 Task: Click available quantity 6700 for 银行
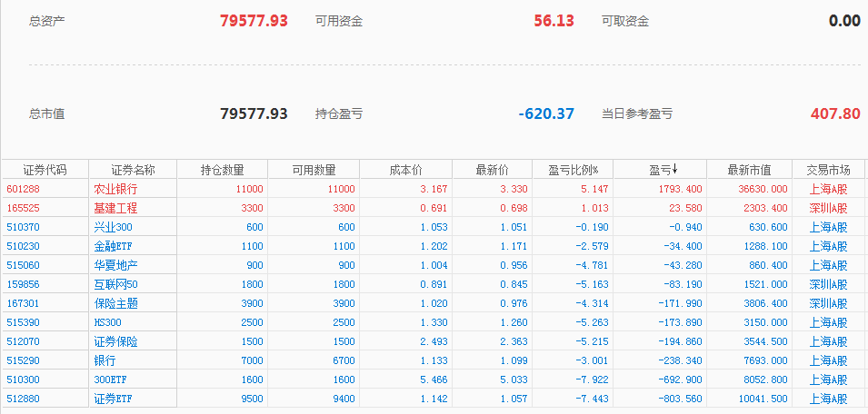point(344,360)
